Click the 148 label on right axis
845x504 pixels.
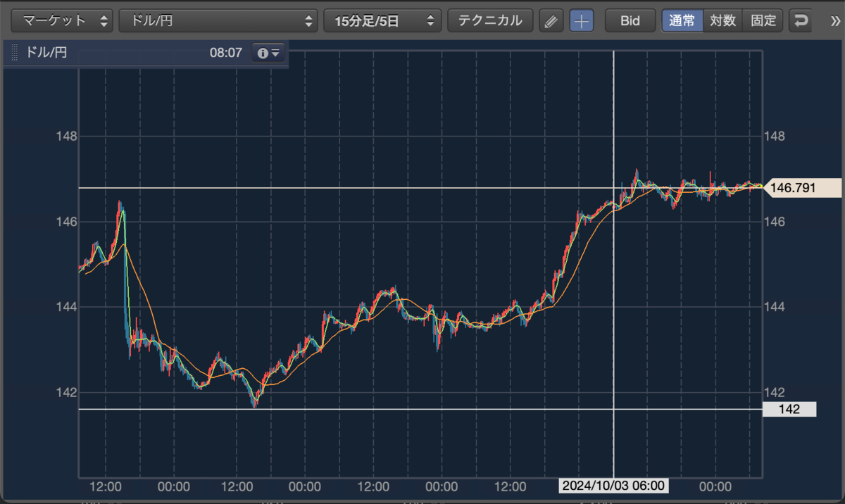point(774,136)
